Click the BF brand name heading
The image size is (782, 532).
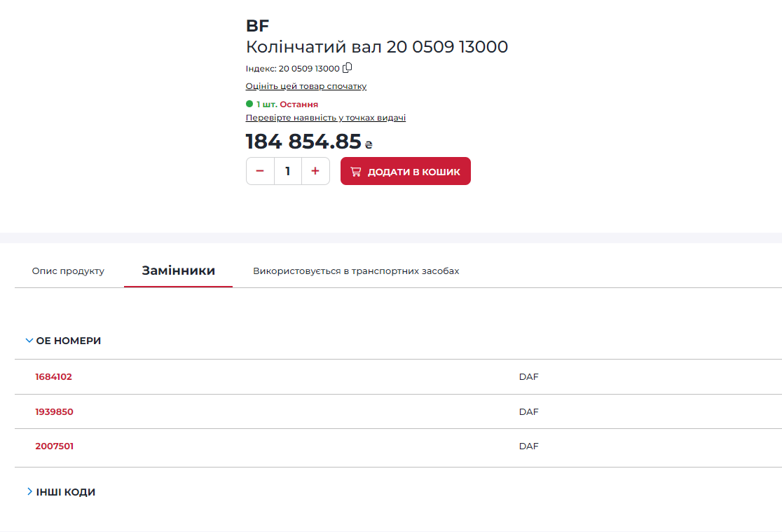click(x=257, y=25)
